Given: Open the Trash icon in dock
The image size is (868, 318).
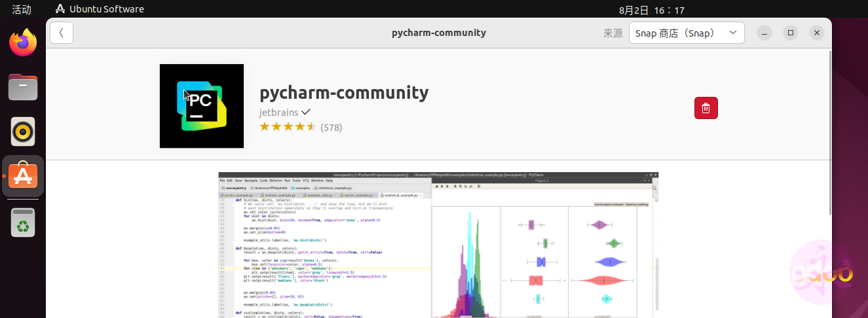Looking at the screenshot, I should tap(23, 222).
